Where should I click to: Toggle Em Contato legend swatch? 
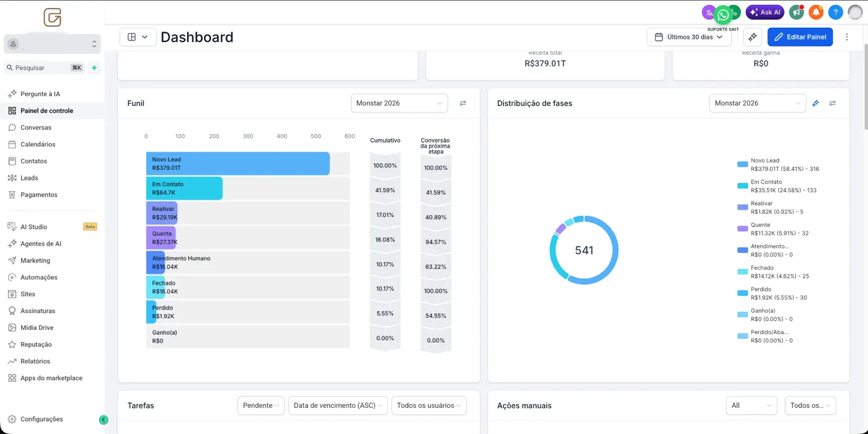pyautogui.click(x=742, y=186)
